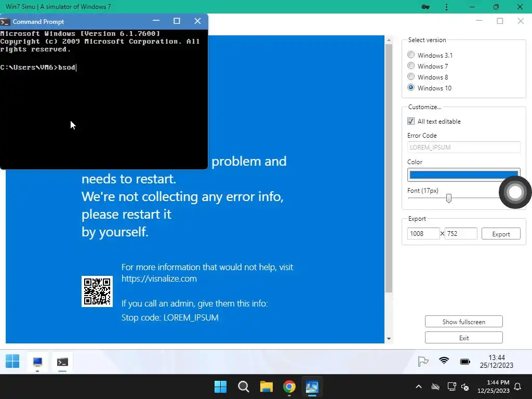Minimize the BSOD generator window
Viewport: 532px width, 399px height.
(479, 21)
